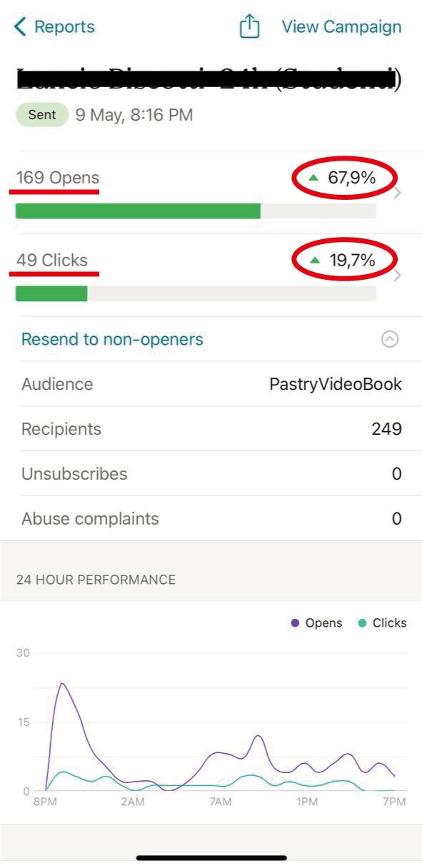This screenshot has height=868, width=422.
Task: Toggle the Opens legend dot
Action: pos(295,623)
